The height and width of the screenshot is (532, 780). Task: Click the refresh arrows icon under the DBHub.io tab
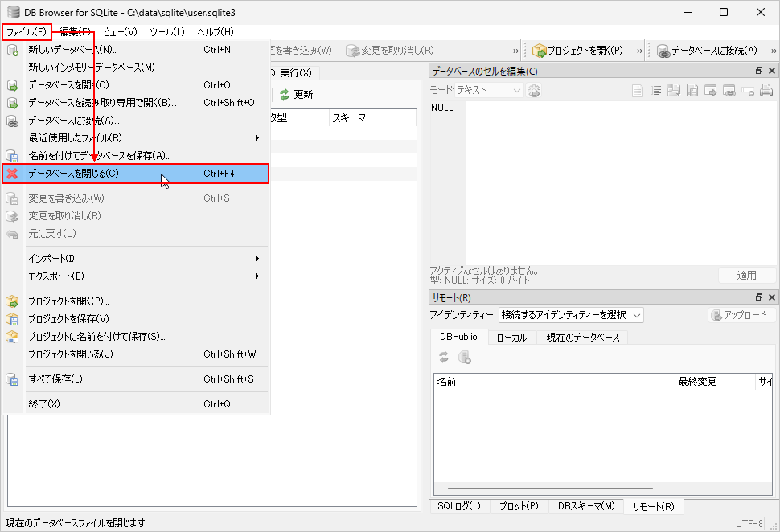444,357
